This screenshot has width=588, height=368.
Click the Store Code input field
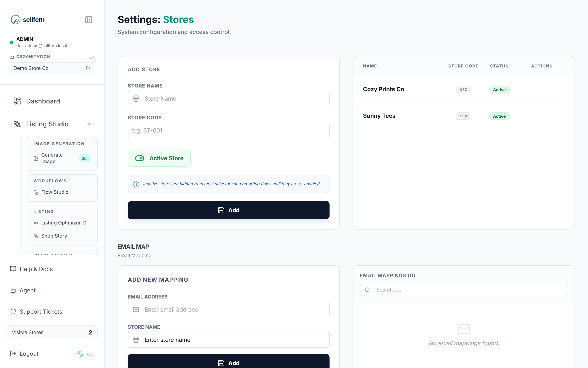pyautogui.click(x=229, y=130)
